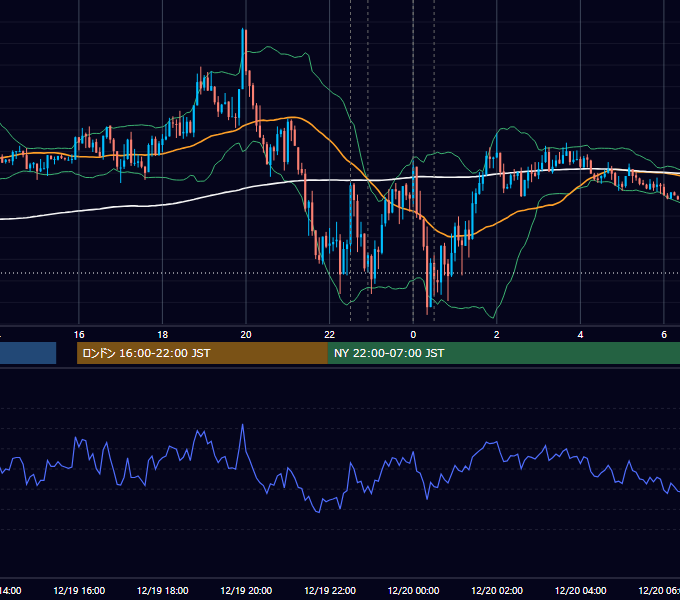Click the 12/20 04:00 time label

[x=581, y=590]
